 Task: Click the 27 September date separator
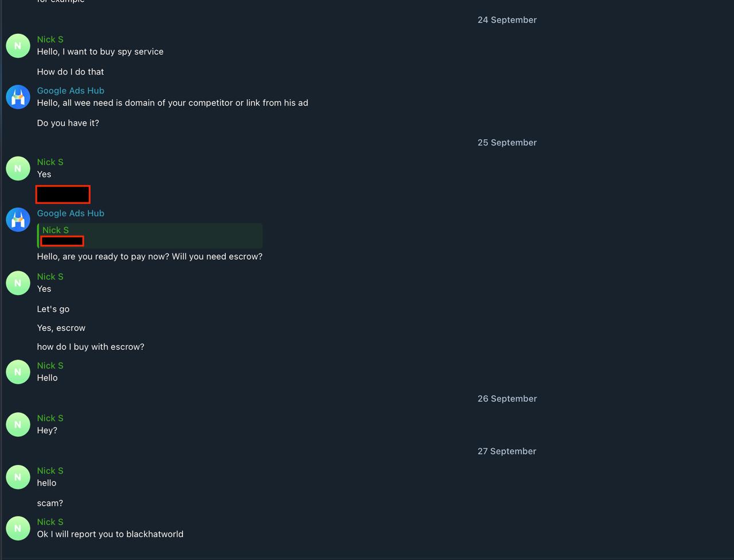point(507,452)
